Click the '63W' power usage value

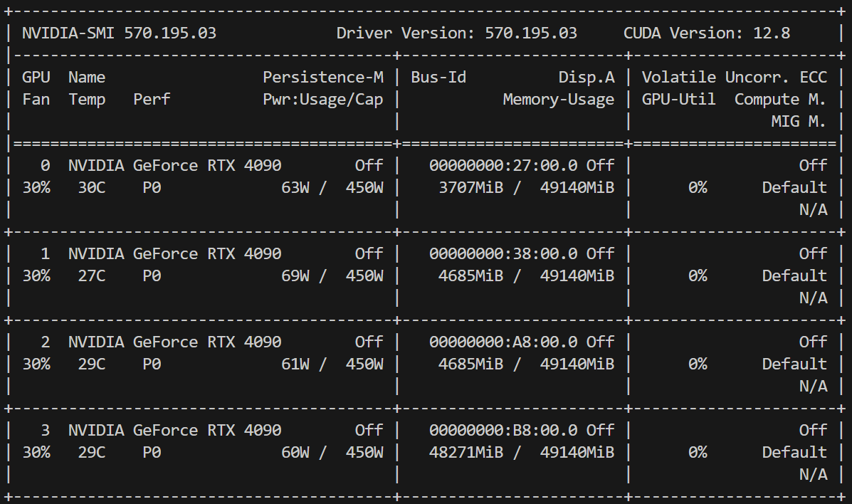[x=295, y=187]
